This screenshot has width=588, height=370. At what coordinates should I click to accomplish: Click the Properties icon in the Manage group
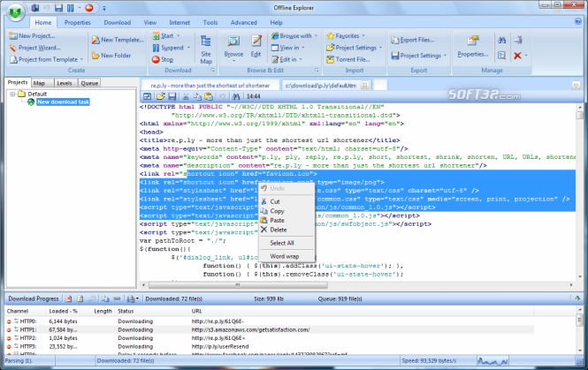tap(473, 41)
